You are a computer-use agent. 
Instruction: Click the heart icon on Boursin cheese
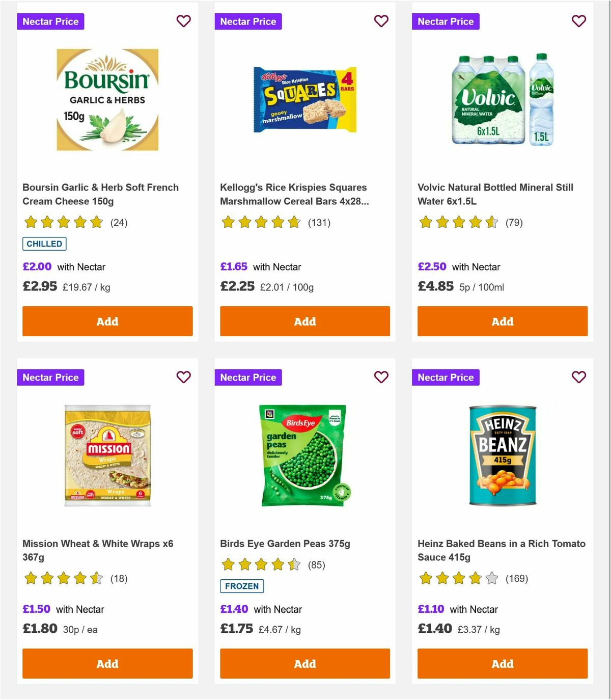184,21
